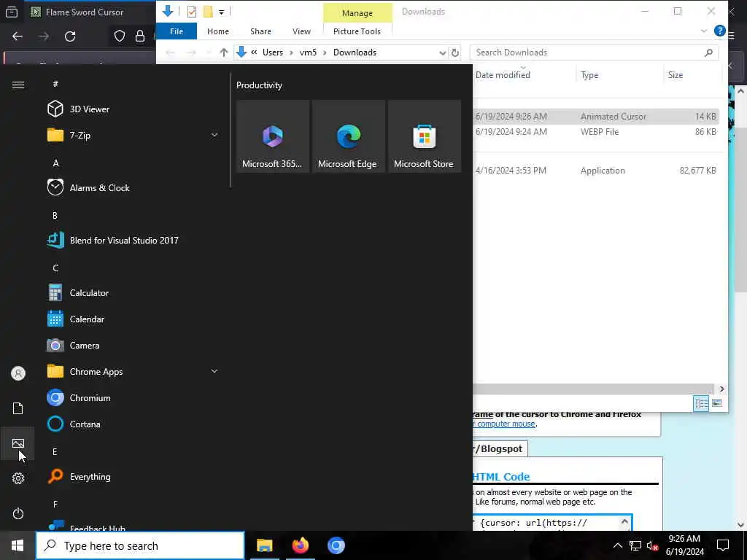Open the Calendar app
The image size is (747, 560).
click(133, 319)
